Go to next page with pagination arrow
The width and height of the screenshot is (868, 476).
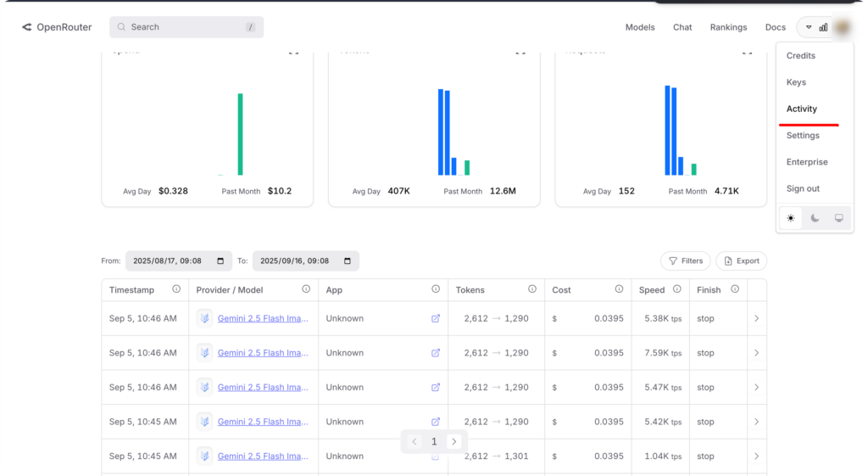(454, 441)
